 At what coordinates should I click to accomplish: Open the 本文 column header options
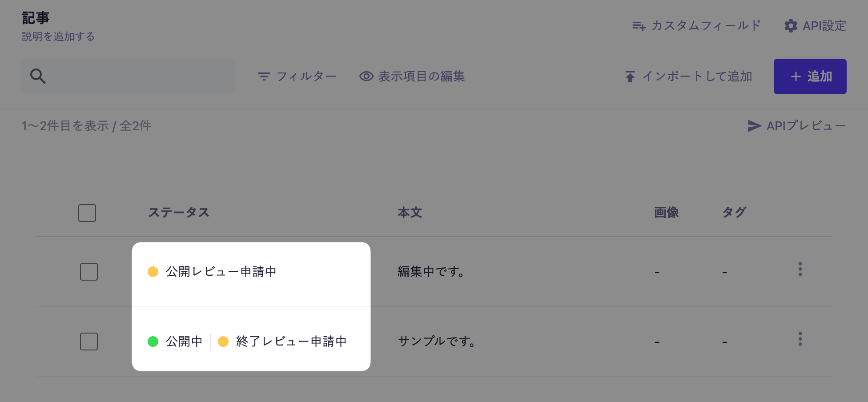click(410, 213)
